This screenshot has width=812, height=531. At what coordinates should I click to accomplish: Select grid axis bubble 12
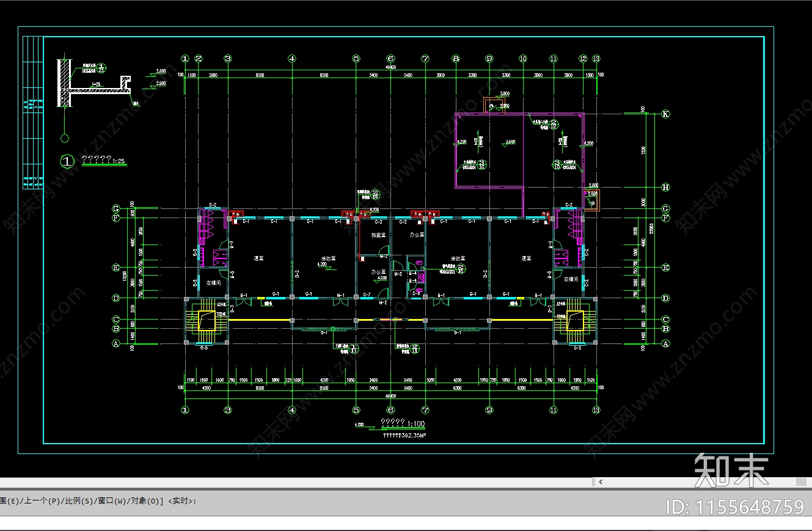(583, 59)
